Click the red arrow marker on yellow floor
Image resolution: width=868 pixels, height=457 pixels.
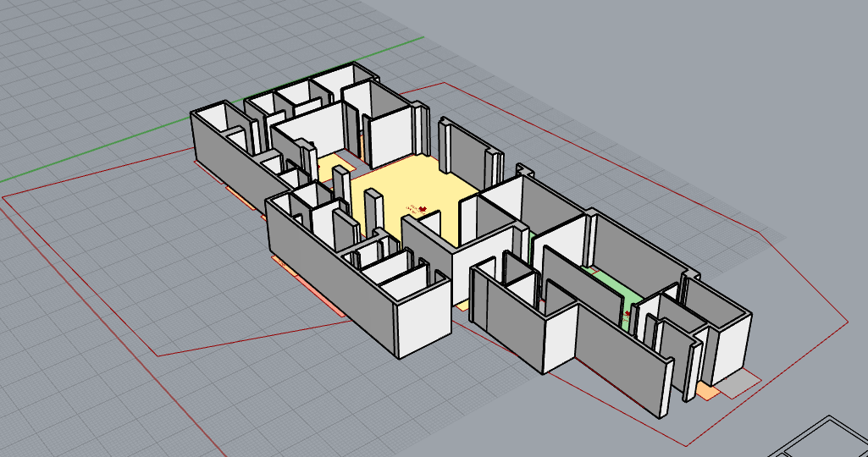tap(422, 209)
